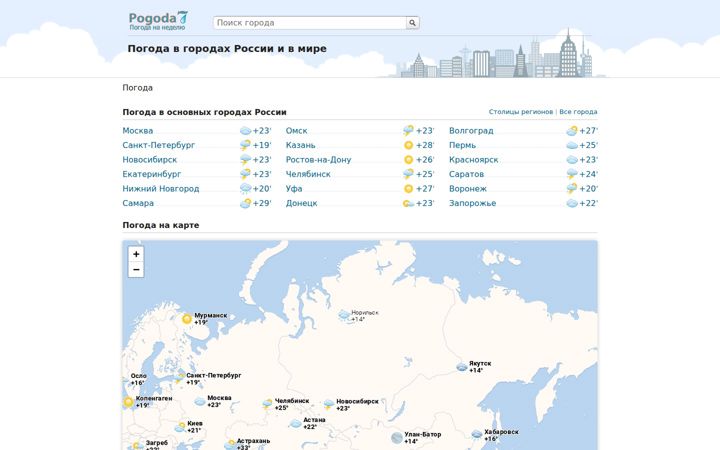This screenshot has height=450, width=720.
Task: Open weather for Пермь
Action: pyautogui.click(x=462, y=145)
